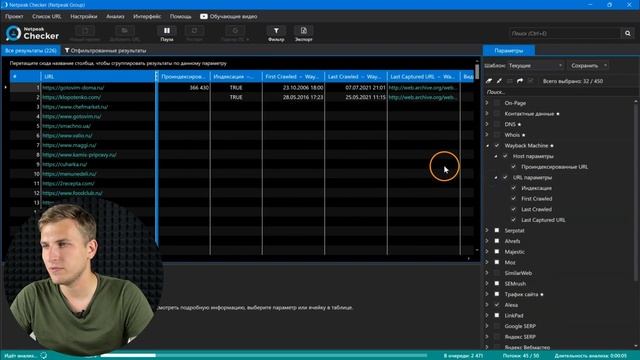Toggle the Serpstat checkbox
This screenshot has width=640, height=360.
tap(497, 230)
